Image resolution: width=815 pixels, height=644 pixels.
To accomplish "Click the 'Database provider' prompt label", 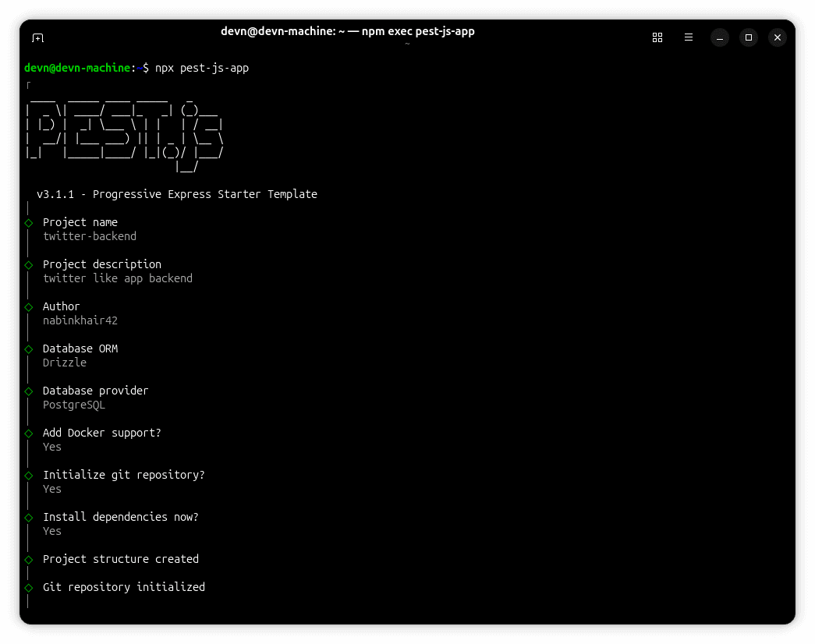I will click(x=96, y=391).
